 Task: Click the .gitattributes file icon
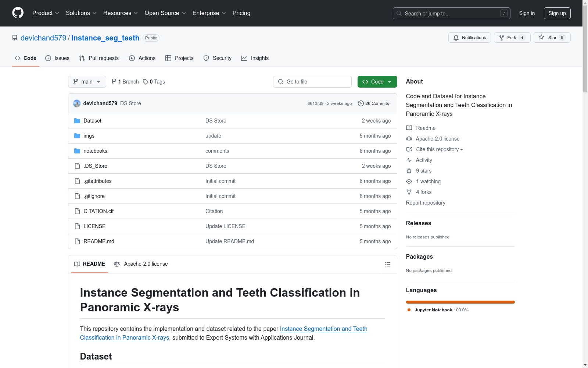[x=77, y=181]
